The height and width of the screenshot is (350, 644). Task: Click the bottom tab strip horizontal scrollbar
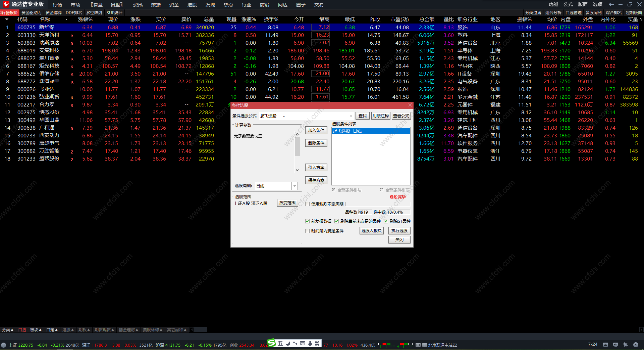(201, 330)
